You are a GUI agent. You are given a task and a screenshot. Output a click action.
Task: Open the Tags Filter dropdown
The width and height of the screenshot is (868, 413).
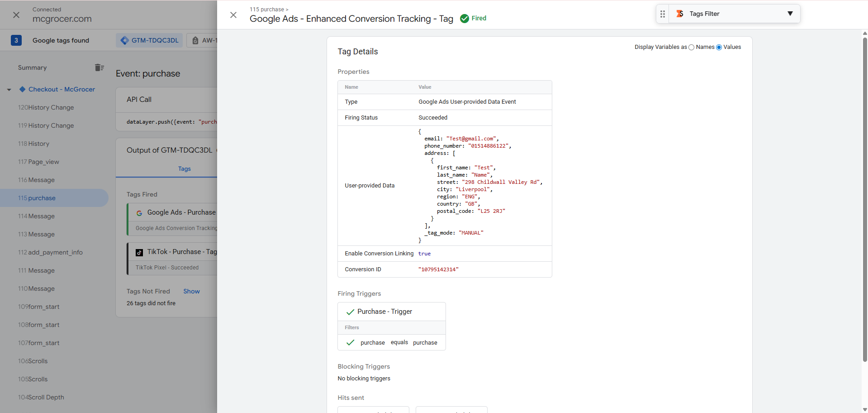click(790, 14)
